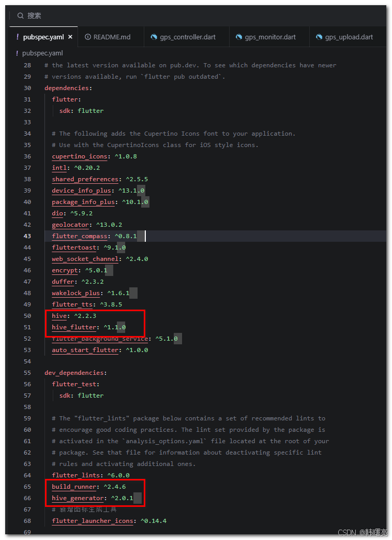The image size is (392, 540).
Task: Click the README.md info icon
Action: point(88,37)
